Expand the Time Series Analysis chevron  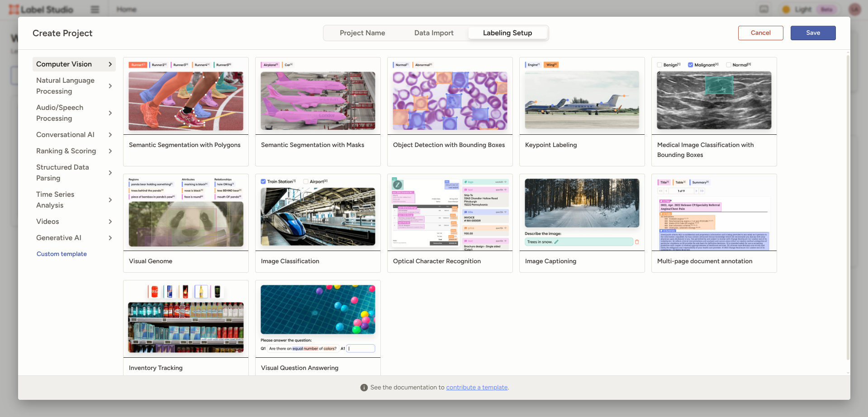pos(110,200)
